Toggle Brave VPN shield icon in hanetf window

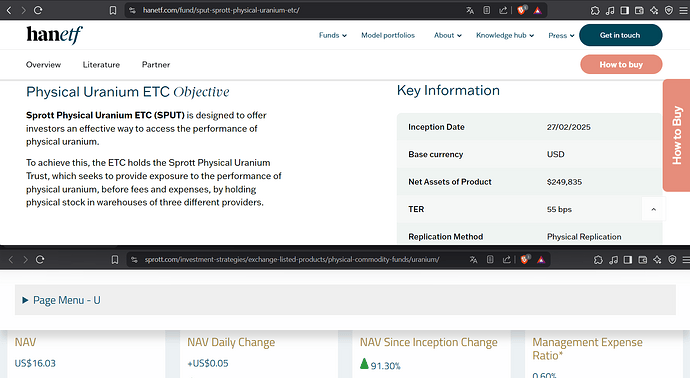click(x=669, y=10)
